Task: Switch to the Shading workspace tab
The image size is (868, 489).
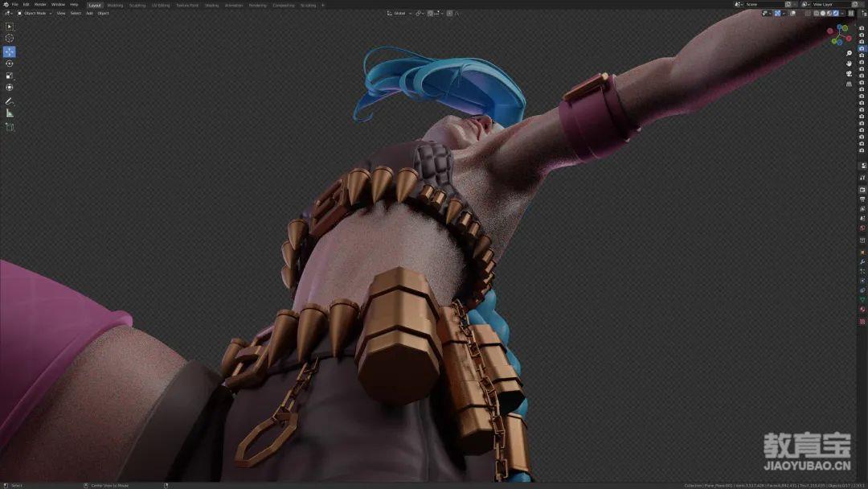Action: (211, 5)
